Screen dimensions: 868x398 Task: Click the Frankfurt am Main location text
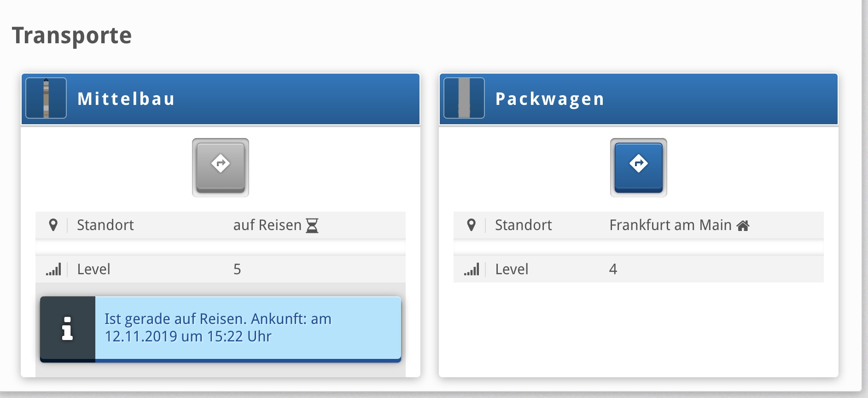(x=670, y=225)
